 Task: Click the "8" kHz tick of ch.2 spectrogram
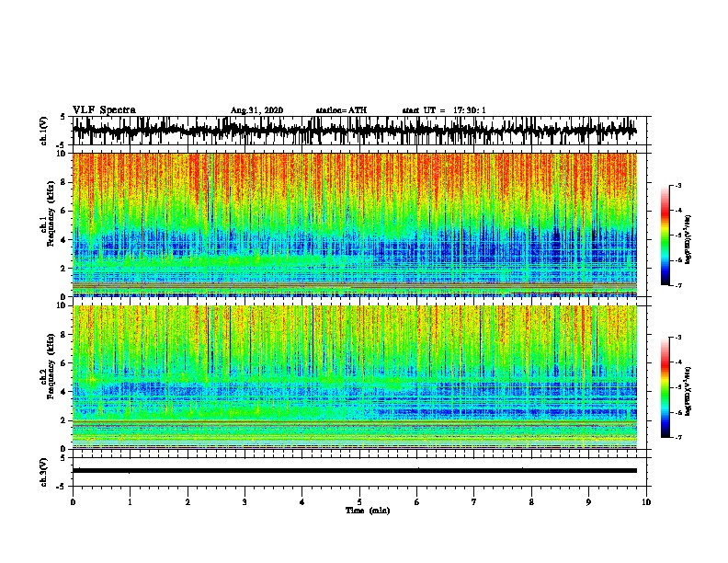(x=65, y=334)
